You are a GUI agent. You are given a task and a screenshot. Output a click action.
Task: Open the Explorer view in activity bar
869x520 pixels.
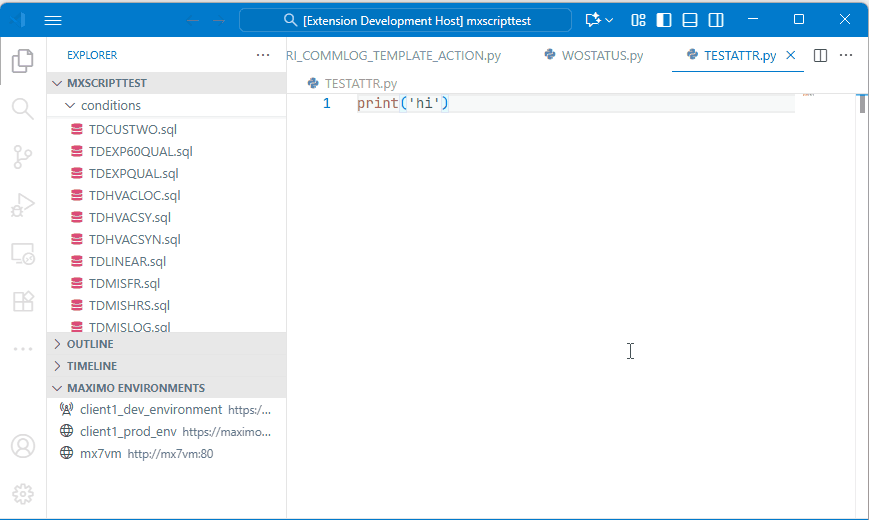click(23, 61)
